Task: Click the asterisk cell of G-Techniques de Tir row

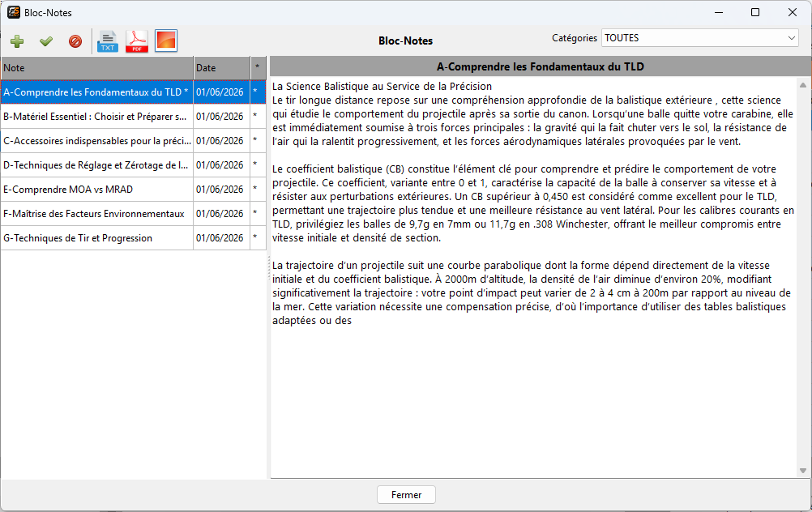Action: (x=258, y=238)
